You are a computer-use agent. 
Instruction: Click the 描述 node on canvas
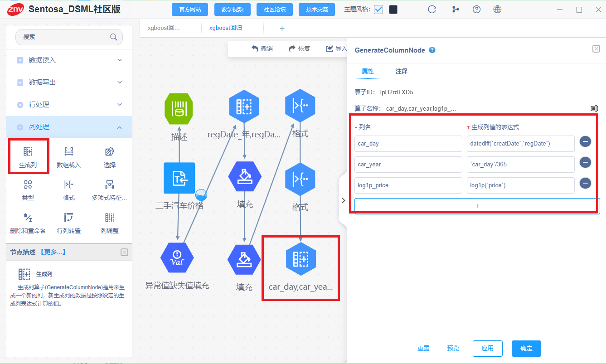click(x=179, y=109)
